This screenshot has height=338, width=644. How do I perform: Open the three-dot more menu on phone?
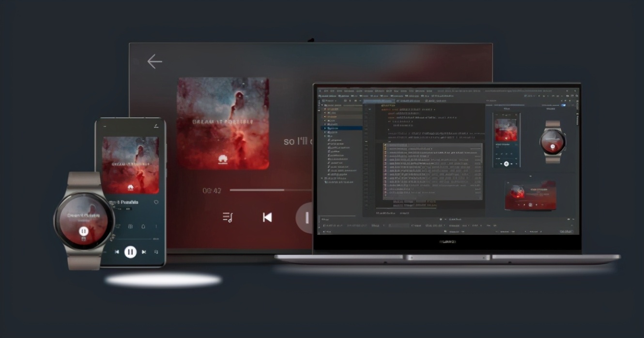coord(156,227)
